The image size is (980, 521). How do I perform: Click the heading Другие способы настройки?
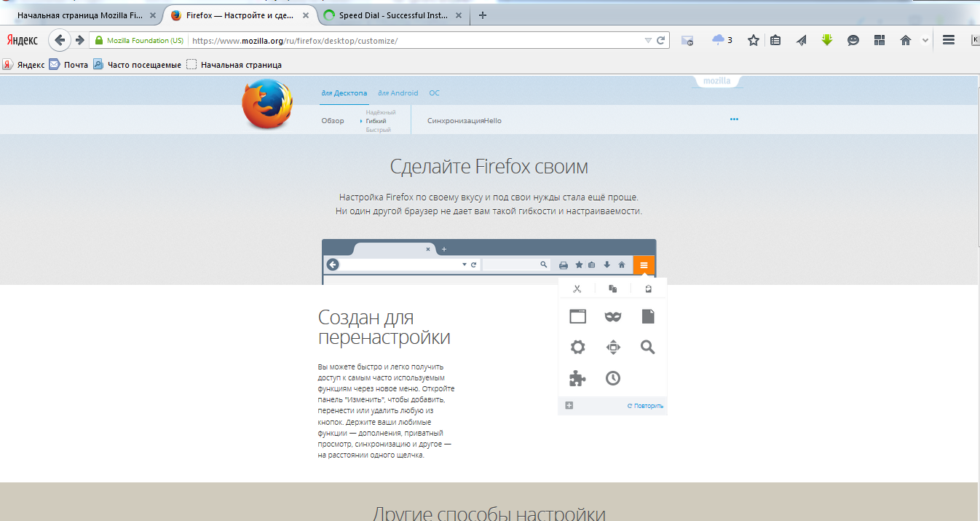click(x=489, y=514)
